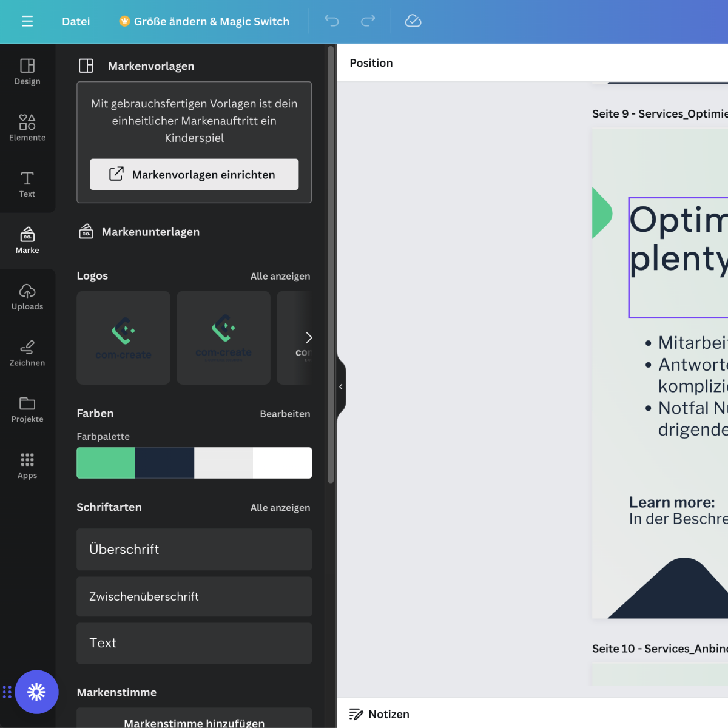Select the second com-create logo
728x728 pixels.
[224, 338]
